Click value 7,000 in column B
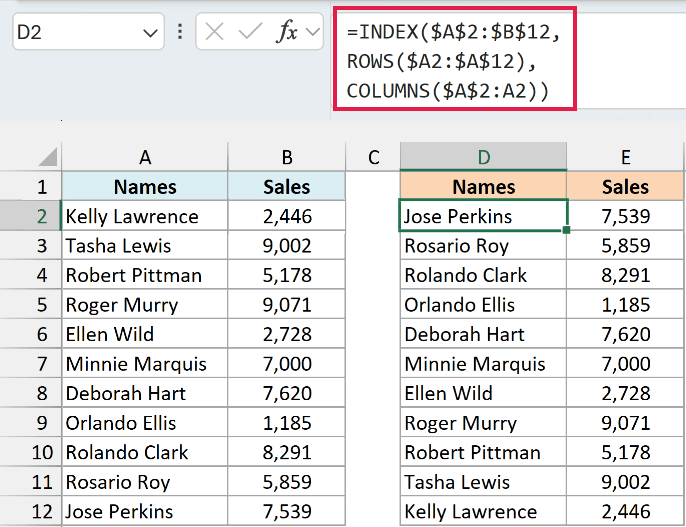 (x=287, y=363)
